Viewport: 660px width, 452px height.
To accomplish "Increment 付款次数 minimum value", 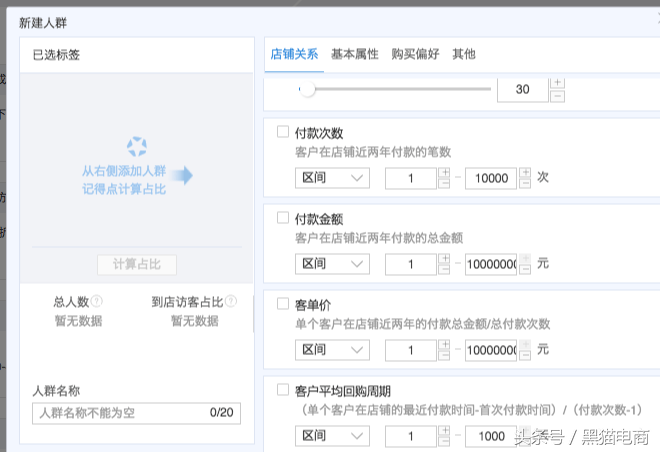I will coord(444,173).
